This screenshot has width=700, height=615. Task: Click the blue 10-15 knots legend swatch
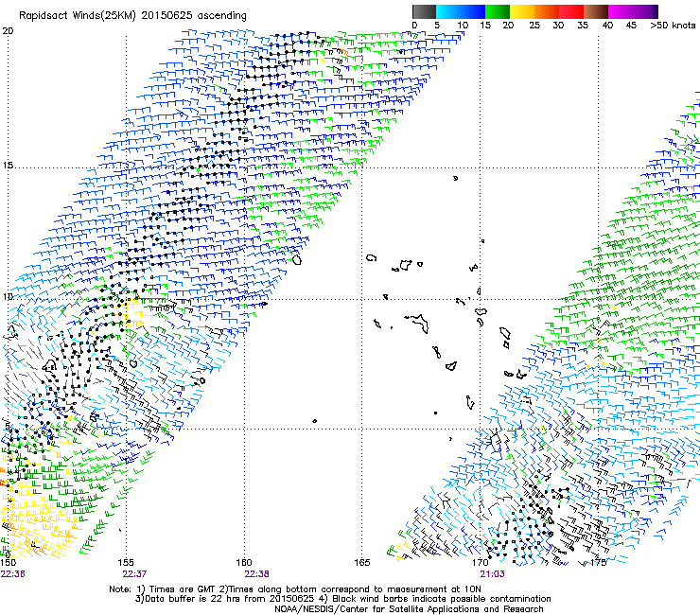pyautogui.click(x=473, y=11)
